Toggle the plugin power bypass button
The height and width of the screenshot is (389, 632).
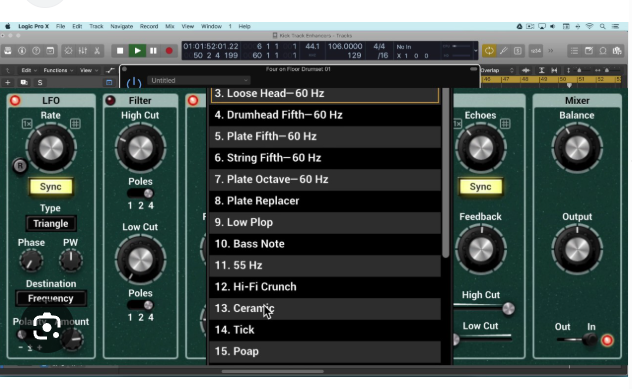[134, 83]
